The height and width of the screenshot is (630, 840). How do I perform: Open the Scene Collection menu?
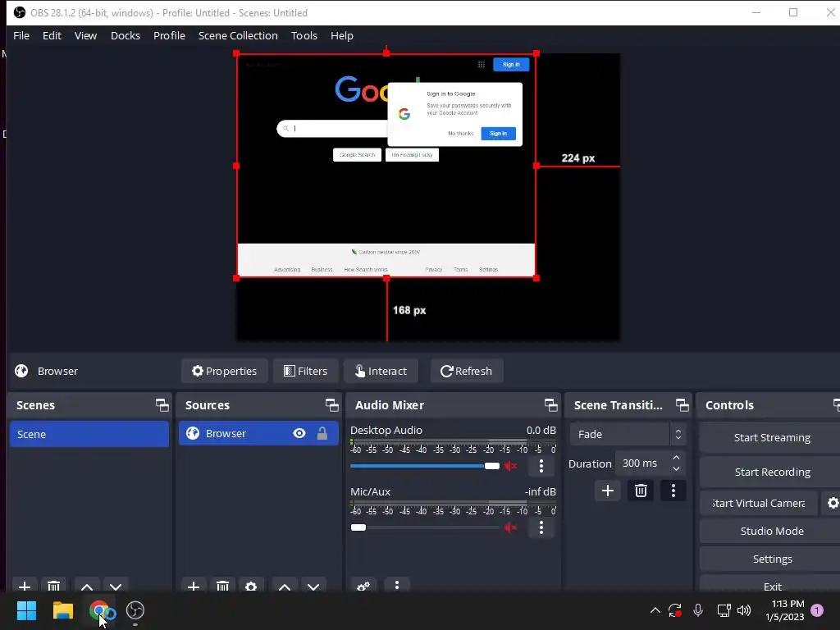pyautogui.click(x=238, y=35)
